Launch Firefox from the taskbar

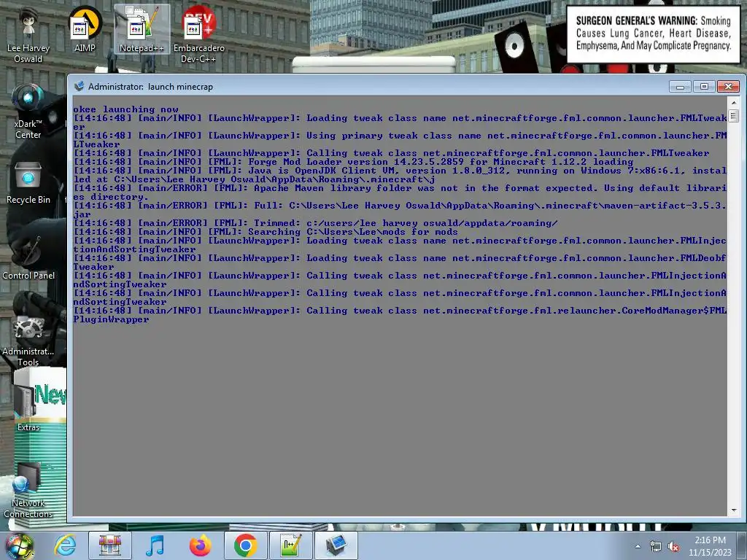coord(200,545)
